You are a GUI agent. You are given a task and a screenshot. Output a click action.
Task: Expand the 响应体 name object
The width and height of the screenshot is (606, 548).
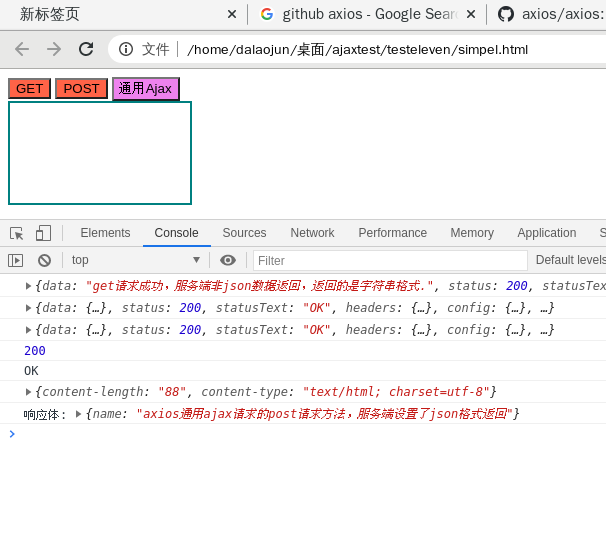coord(78,414)
